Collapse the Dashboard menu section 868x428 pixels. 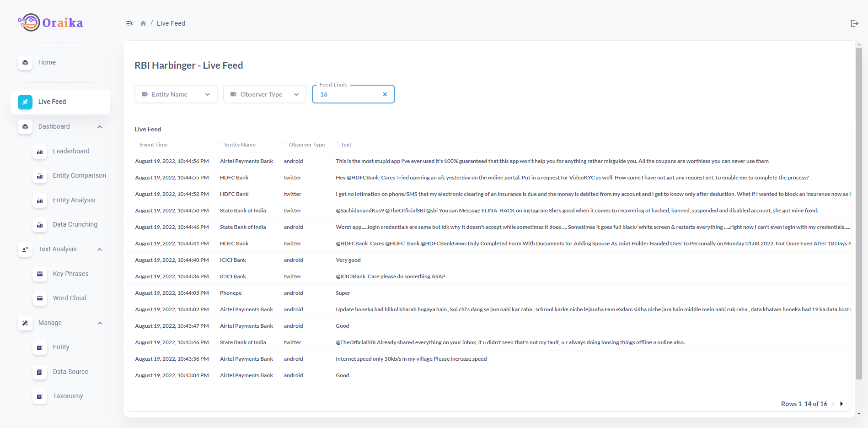tap(100, 127)
